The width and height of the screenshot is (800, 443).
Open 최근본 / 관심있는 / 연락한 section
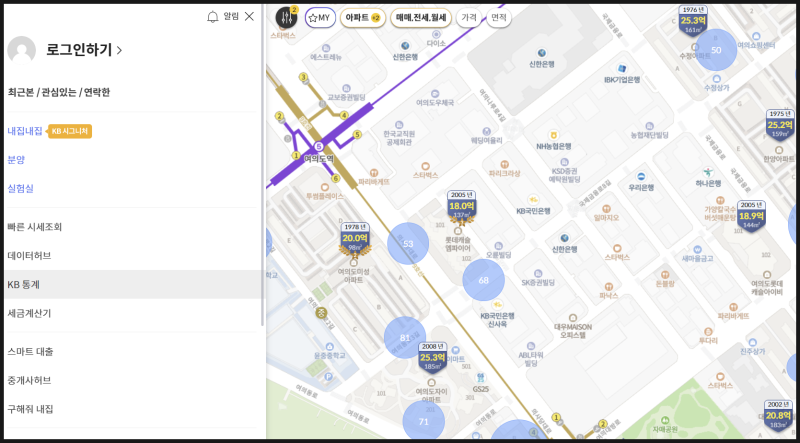(59, 92)
